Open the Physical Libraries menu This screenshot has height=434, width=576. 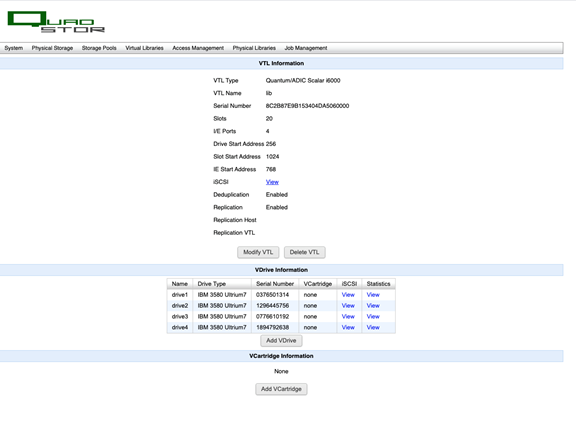[x=254, y=48]
